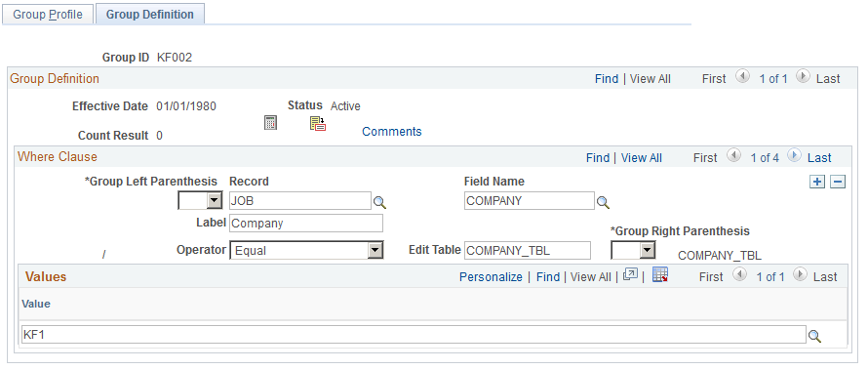Screen dimensions: 868x370
Task: Show next Where Clause row arrow
Action: [793, 156]
